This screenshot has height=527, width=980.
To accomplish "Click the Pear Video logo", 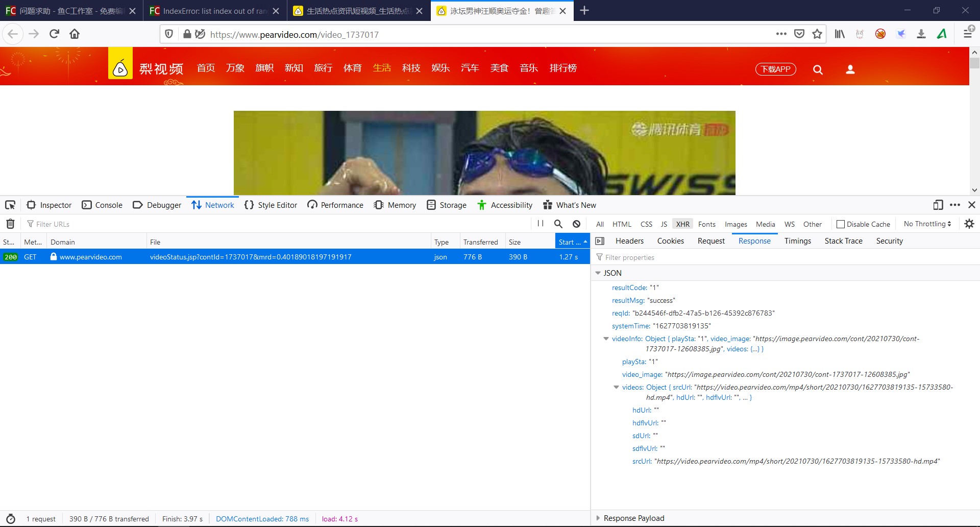I will 120,63.
